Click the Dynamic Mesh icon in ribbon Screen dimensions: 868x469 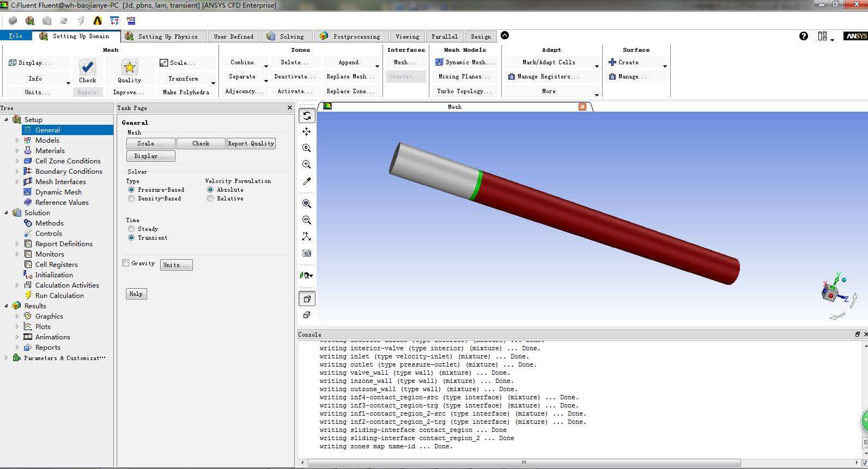[x=439, y=62]
